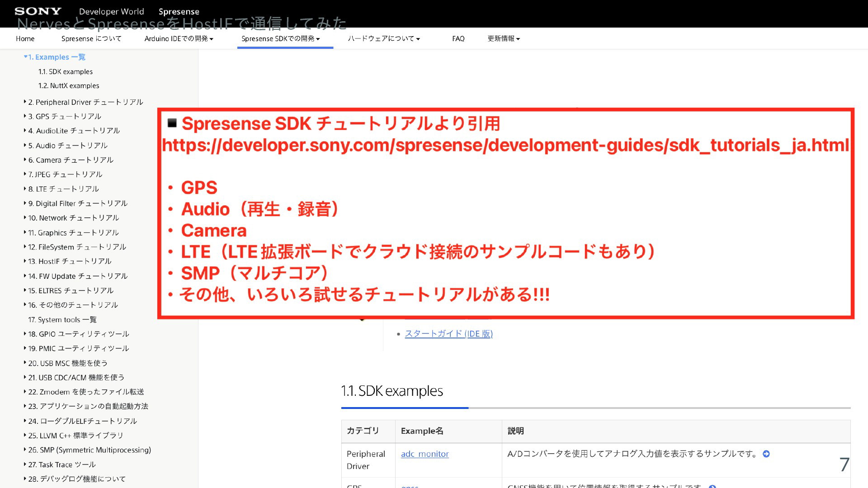Expand 19. PMIC ユーティリティツール
Viewport: 868px width, 488px height.
(76, 348)
